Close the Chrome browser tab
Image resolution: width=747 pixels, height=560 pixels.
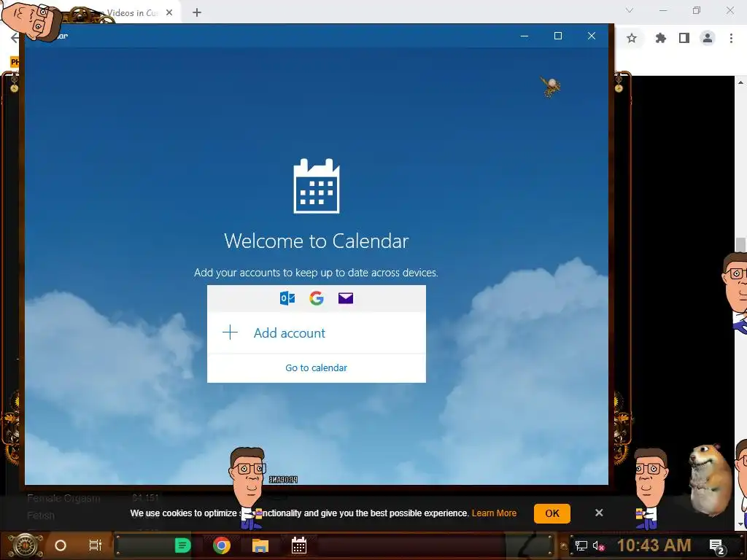tap(169, 13)
